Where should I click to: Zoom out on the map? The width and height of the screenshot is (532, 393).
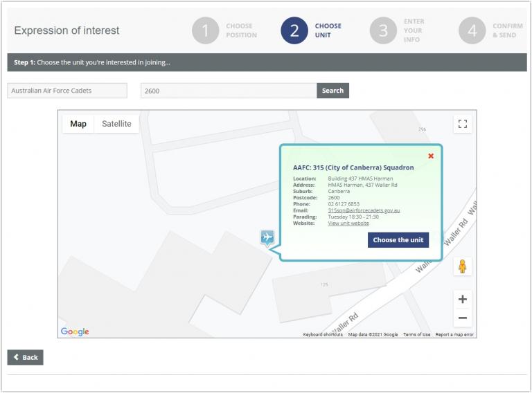pyautogui.click(x=463, y=318)
